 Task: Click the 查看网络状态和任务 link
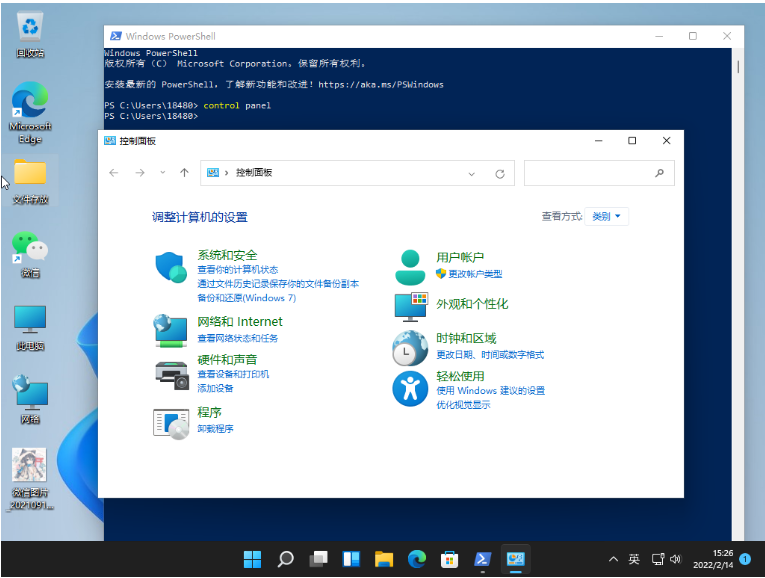(x=238, y=339)
